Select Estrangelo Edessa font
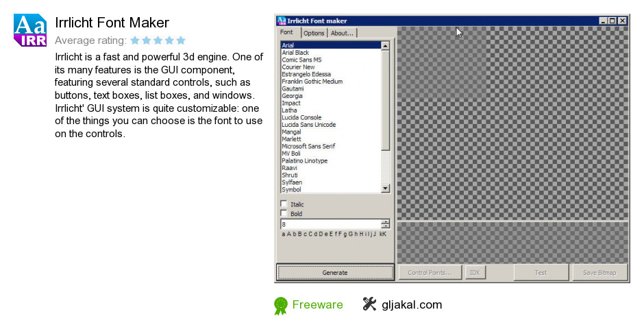 pyautogui.click(x=331, y=74)
